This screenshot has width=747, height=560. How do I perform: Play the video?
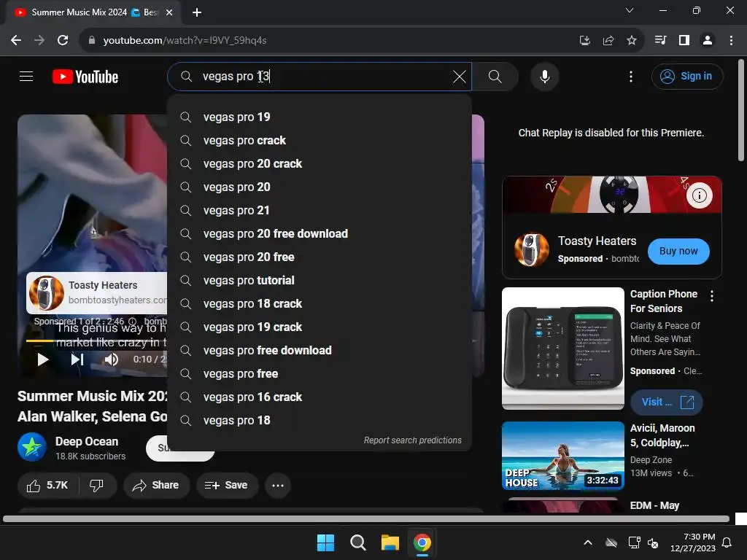click(43, 359)
